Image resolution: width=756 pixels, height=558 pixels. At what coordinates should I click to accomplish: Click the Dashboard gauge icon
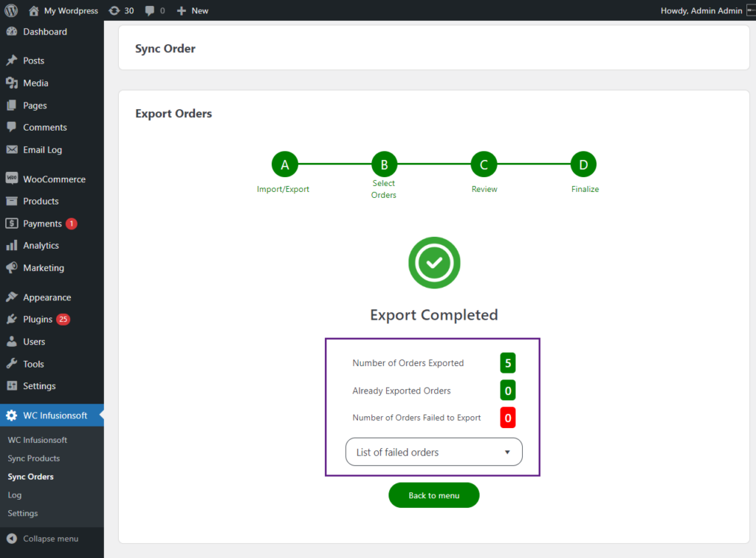tap(12, 32)
